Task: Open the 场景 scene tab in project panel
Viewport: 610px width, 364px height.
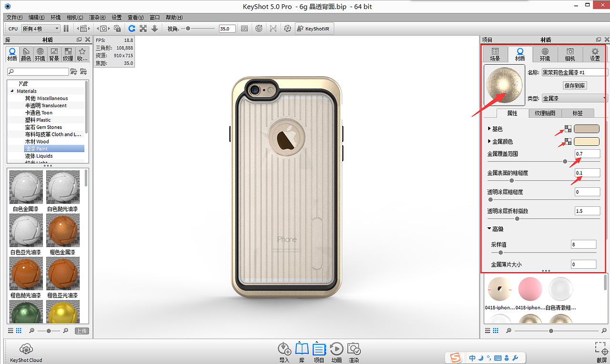Action: pyautogui.click(x=495, y=54)
